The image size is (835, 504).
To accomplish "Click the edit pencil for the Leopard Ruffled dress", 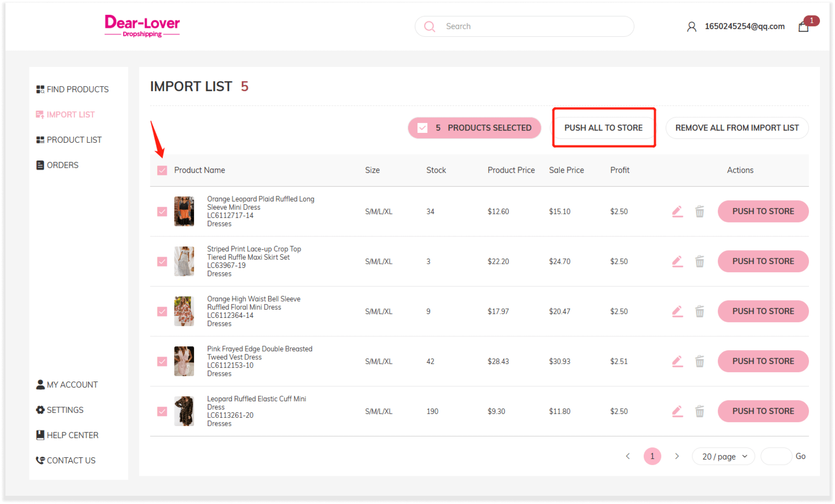I will [677, 411].
